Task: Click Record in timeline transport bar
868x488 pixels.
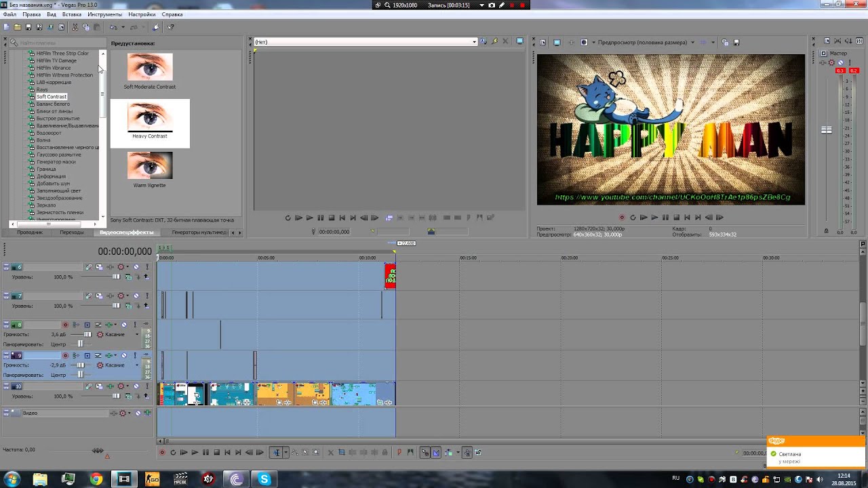Action: point(161,452)
